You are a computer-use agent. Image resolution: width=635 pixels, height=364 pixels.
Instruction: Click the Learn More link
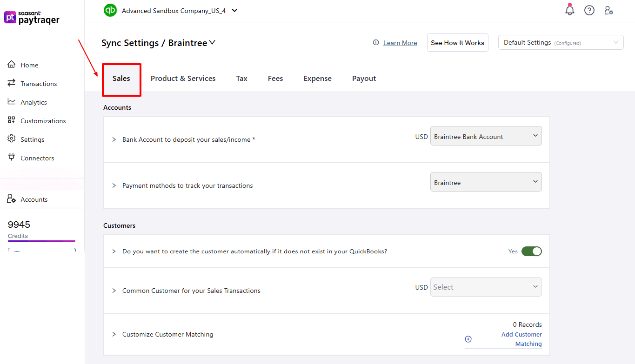400,42
